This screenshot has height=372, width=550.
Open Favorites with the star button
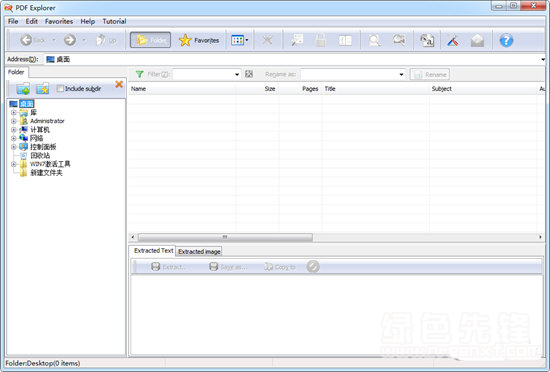[199, 40]
